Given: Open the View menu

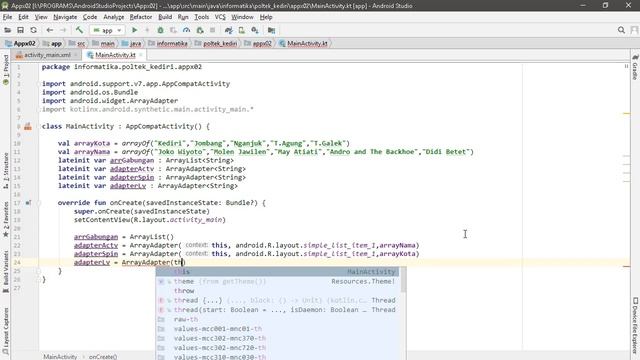Looking at the screenshot, I should (41, 17).
